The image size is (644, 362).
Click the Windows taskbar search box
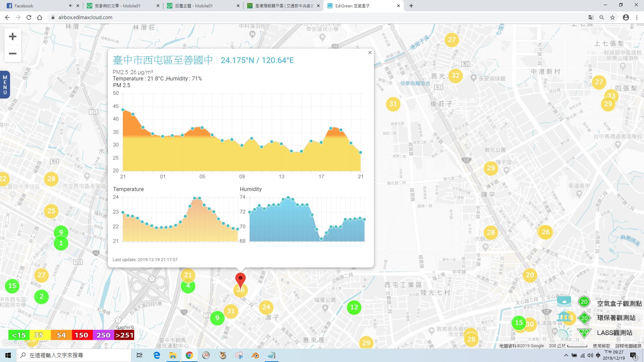tap(74, 355)
